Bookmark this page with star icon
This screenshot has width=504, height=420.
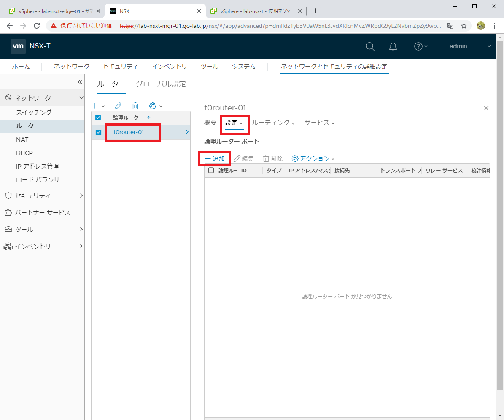click(464, 26)
